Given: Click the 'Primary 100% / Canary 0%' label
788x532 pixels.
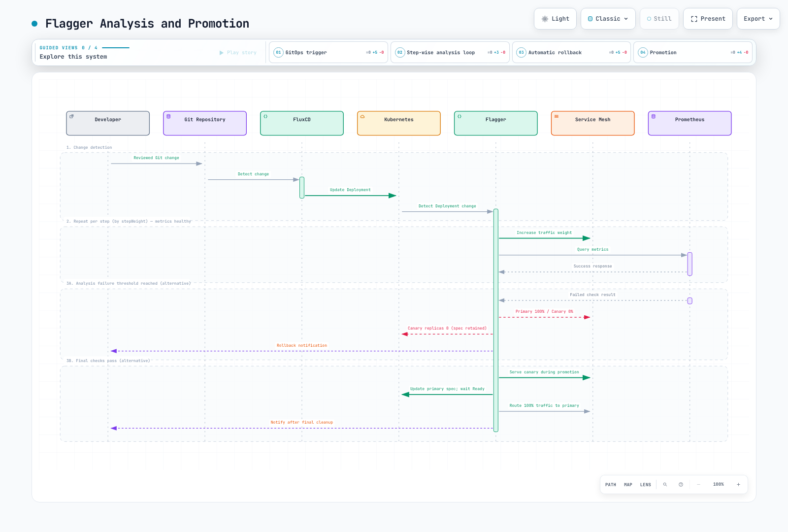Looking at the screenshot, I should pos(544,312).
